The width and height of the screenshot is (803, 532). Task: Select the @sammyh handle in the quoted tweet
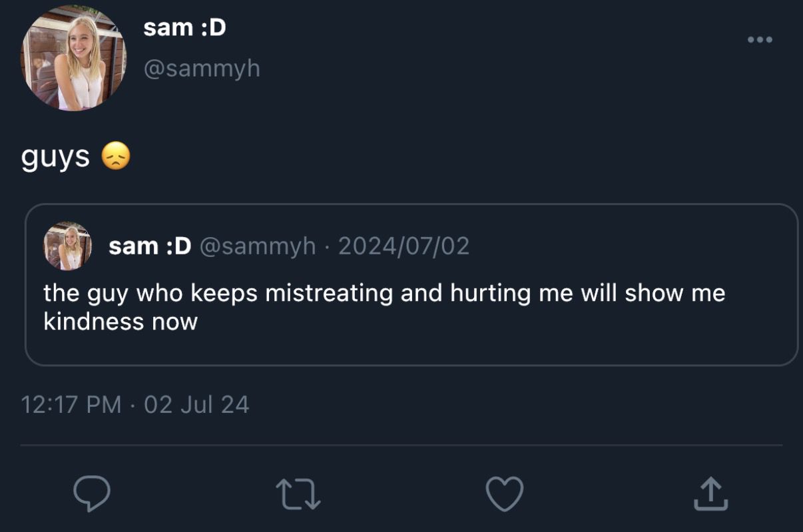258,246
